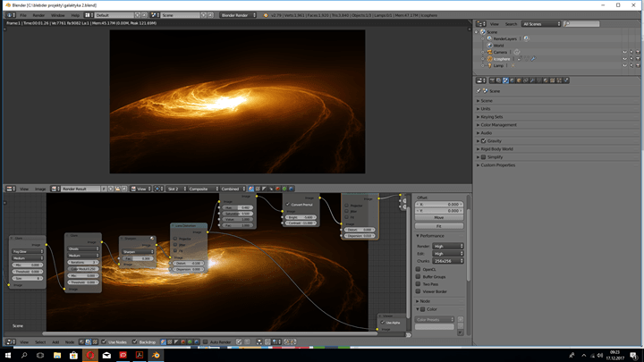Open the Particles properties tab
Screen dimensions: 644x362
559,80
